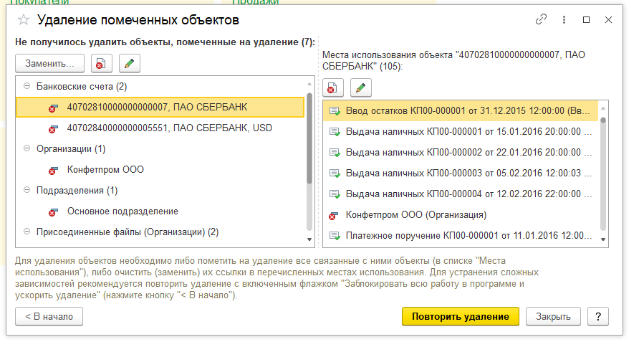The image size is (644, 347).
Task: Click Банковские счета (2) group label
Action: tap(82, 86)
